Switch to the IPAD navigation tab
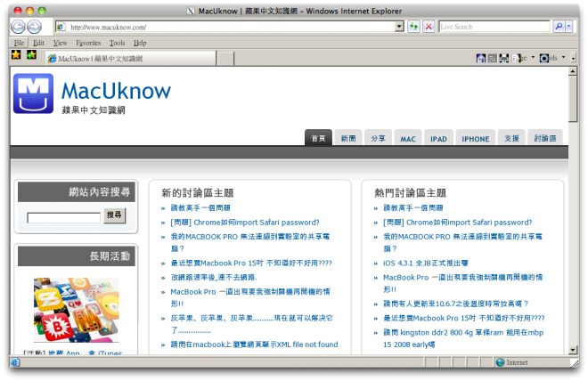 [438, 139]
